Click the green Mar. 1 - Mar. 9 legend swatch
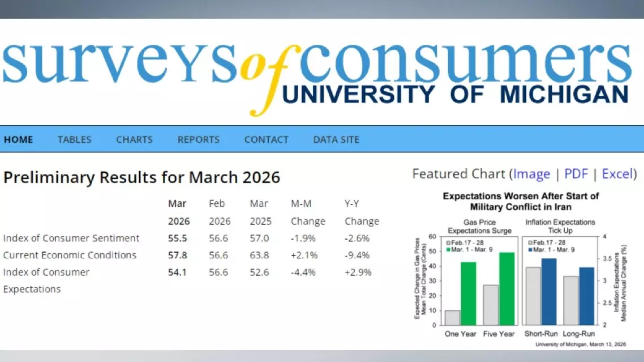644x362 pixels. pyautogui.click(x=447, y=249)
